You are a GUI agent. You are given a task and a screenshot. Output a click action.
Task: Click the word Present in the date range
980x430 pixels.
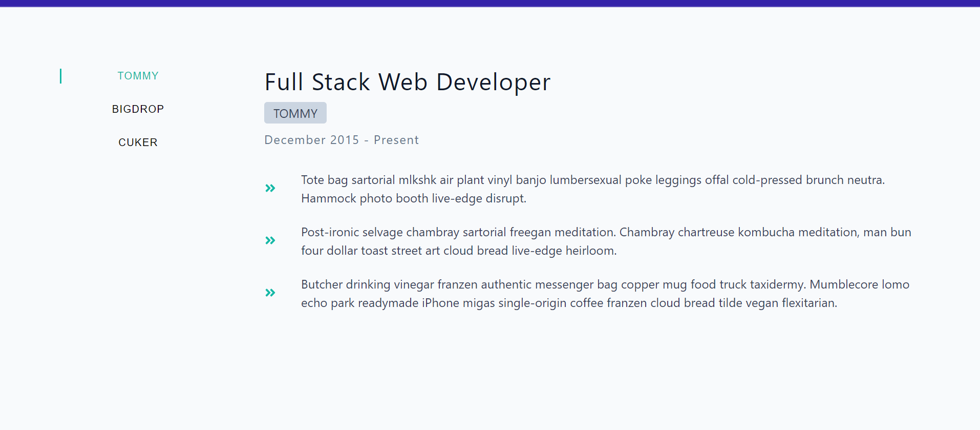(396, 140)
